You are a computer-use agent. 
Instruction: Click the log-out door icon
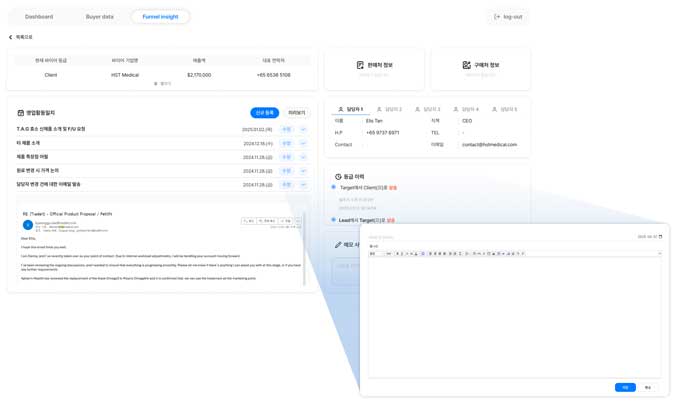click(497, 17)
